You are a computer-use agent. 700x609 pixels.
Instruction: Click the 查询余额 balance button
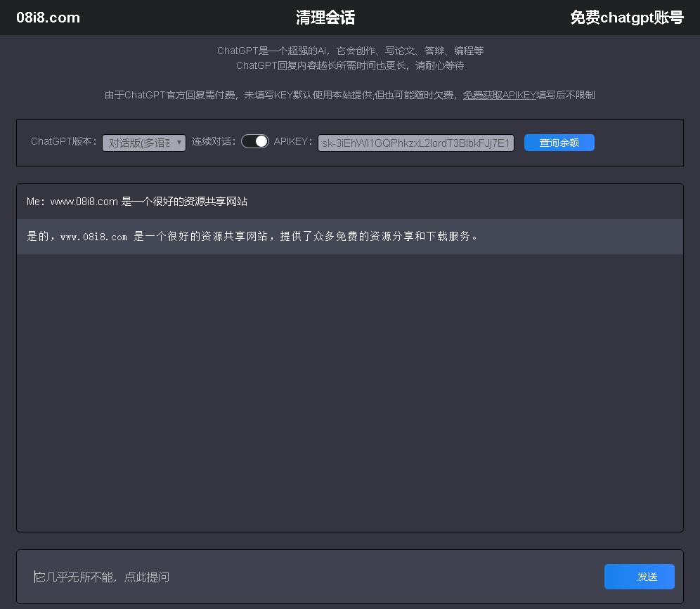point(559,142)
